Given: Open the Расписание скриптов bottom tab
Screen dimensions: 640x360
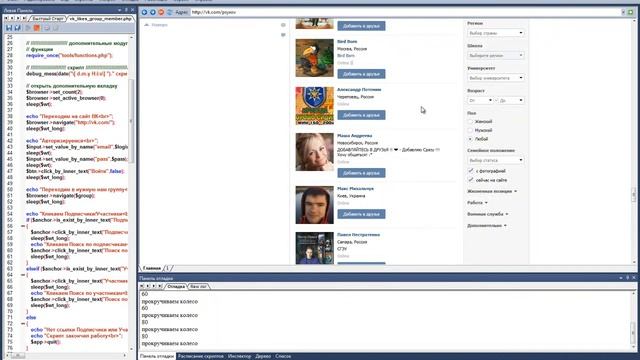Looking at the screenshot, I should (x=200, y=356).
